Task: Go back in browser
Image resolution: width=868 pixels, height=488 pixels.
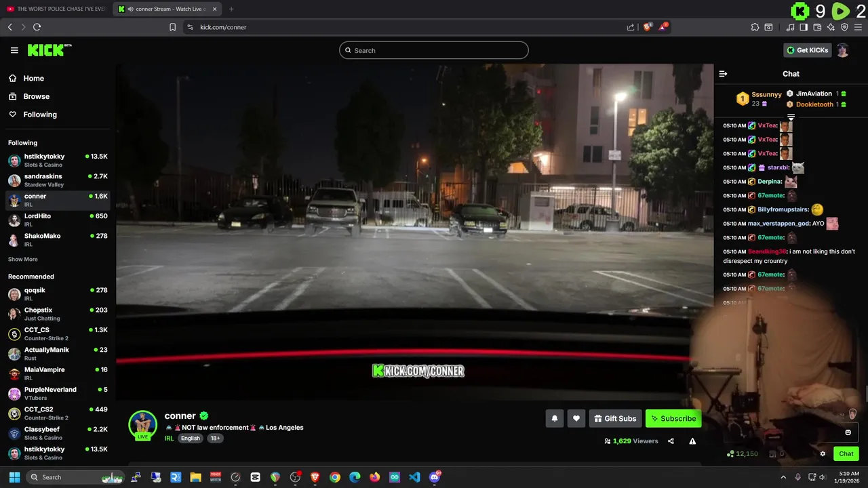Action: [10, 27]
